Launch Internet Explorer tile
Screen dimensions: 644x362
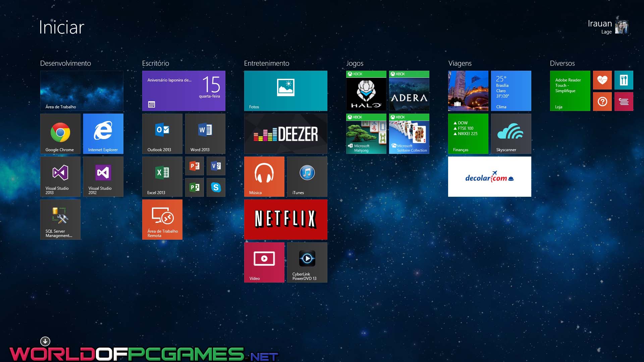click(103, 133)
